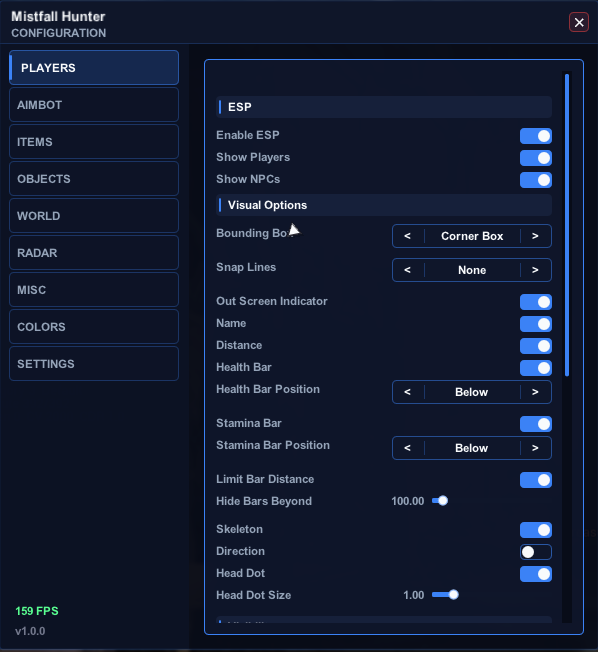Open the SETTINGS section
This screenshot has width=598, height=652.
(94, 364)
